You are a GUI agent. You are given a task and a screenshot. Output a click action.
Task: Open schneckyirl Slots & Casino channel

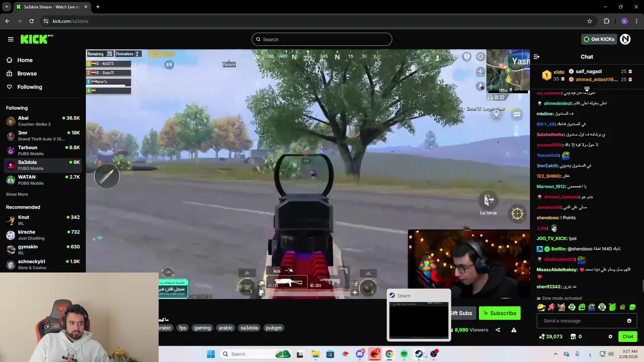point(43,264)
